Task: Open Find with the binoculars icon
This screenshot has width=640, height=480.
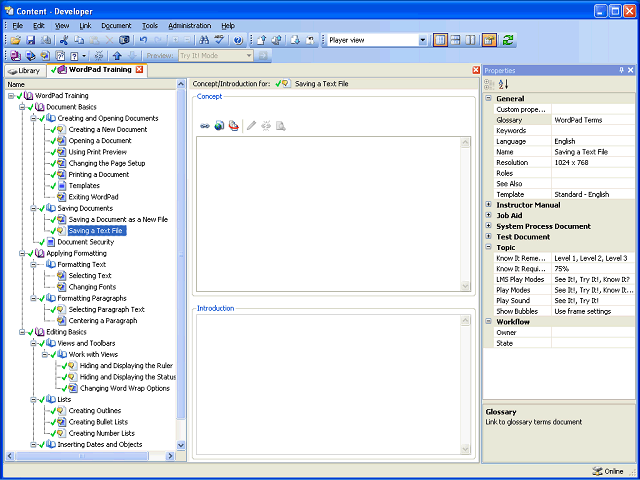Action: 204,40
